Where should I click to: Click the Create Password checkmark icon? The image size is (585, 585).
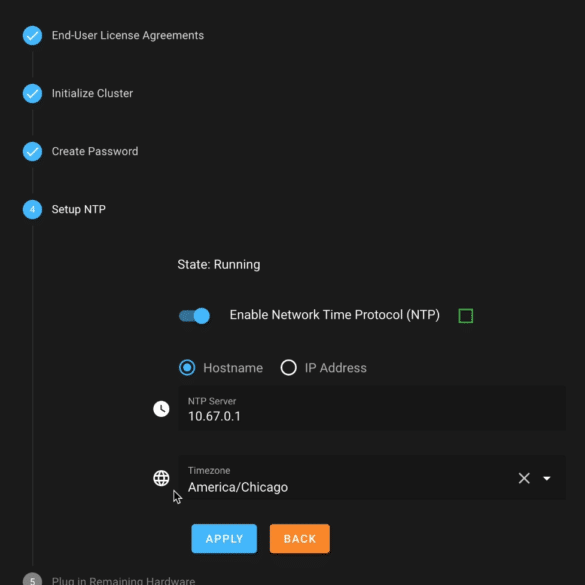tap(32, 151)
